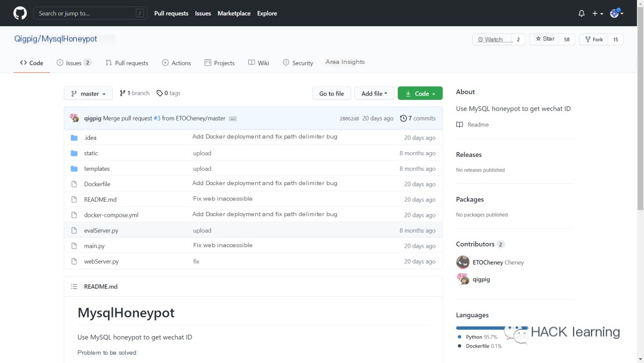644x363 pixels.
Task: Open the 'Fix web inaccessible' commit on README.md row
Action: click(222, 199)
